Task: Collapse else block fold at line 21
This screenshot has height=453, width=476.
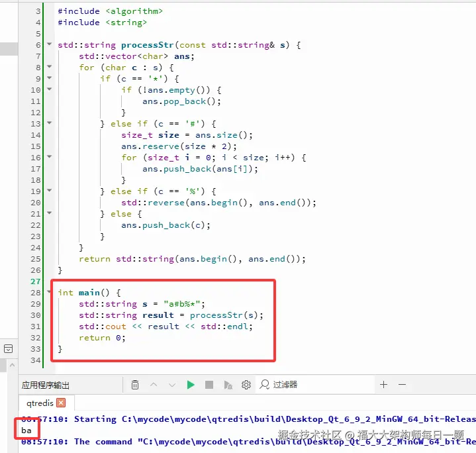Action: click(x=49, y=213)
